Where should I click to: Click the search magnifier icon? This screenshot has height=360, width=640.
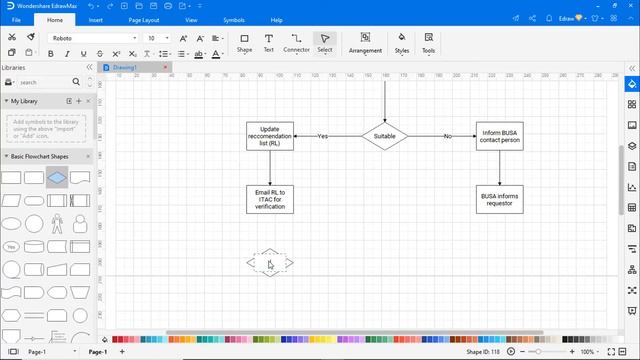[76, 82]
